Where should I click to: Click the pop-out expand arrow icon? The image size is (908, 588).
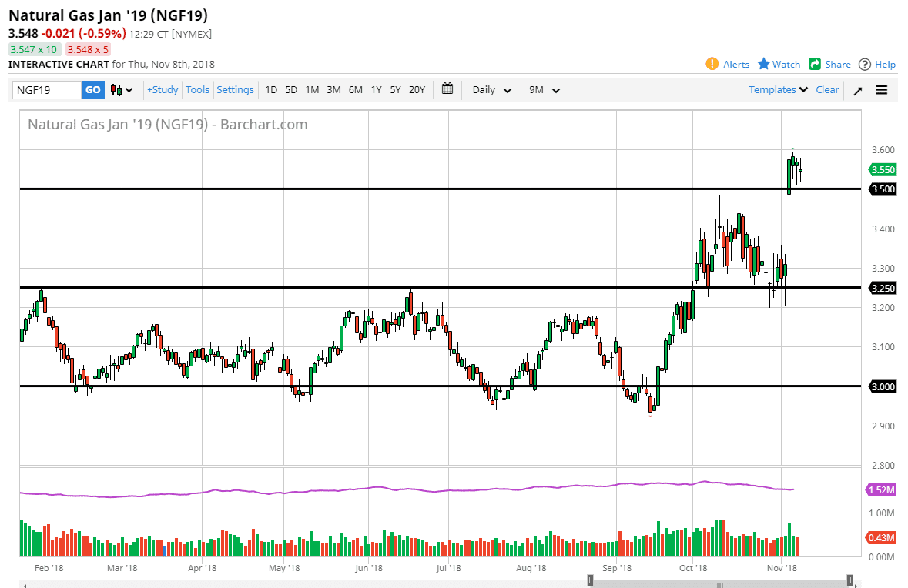pos(858,90)
